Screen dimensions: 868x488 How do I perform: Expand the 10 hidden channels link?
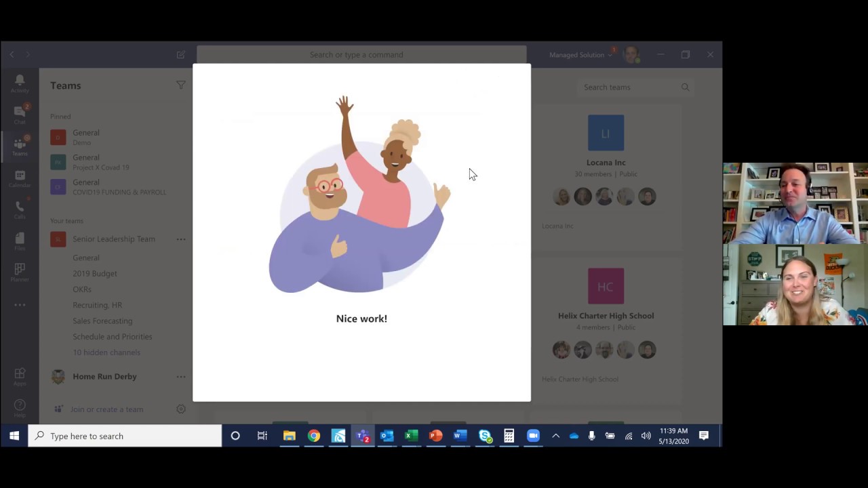pyautogui.click(x=106, y=352)
